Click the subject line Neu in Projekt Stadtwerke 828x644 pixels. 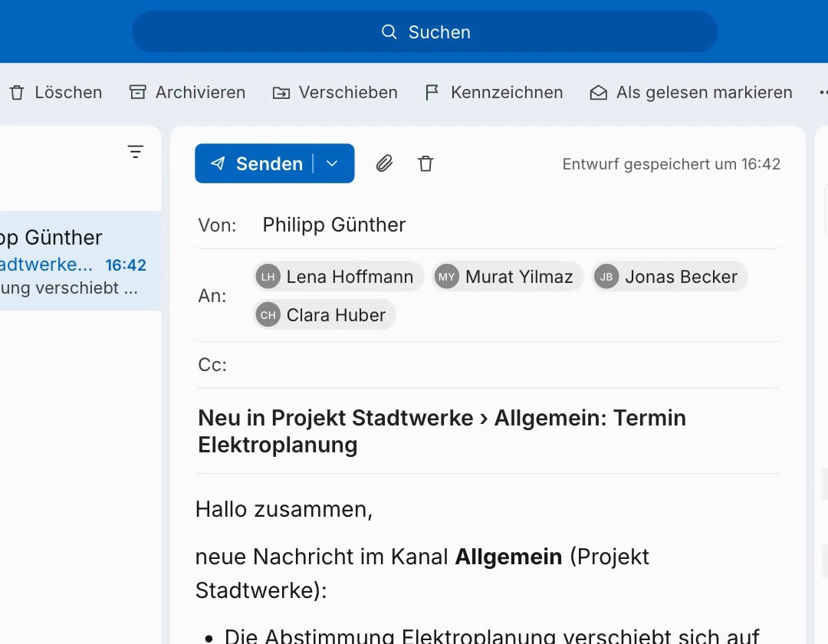tap(442, 432)
